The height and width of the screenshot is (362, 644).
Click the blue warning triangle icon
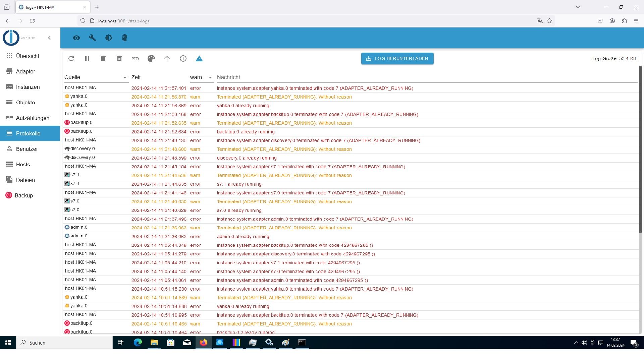tap(199, 59)
